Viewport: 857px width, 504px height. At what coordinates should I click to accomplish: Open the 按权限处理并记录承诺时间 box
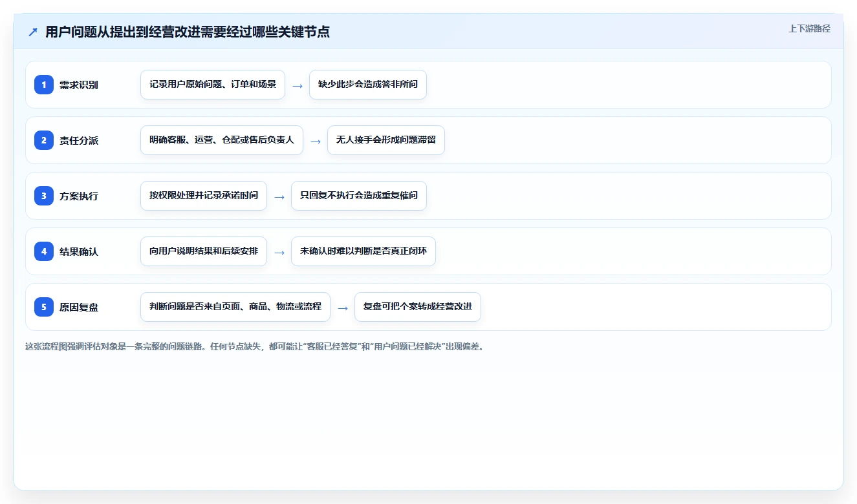[x=204, y=196]
